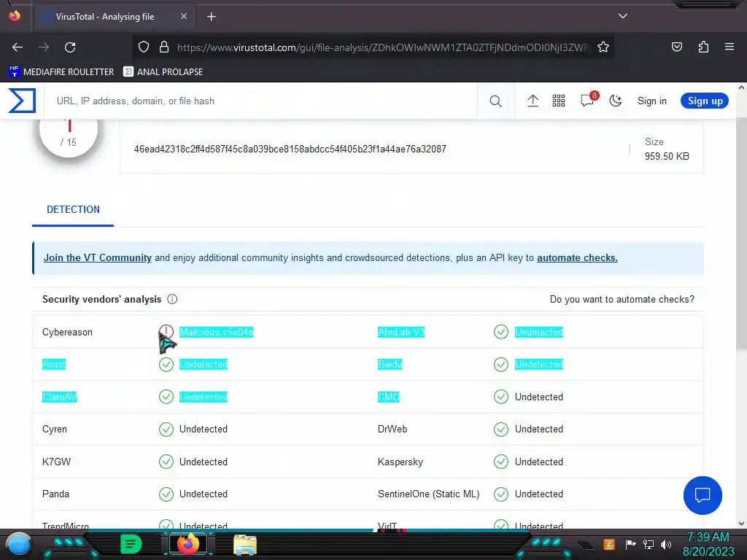
Task: Click the Kaspersky vendor name
Action: pos(400,462)
